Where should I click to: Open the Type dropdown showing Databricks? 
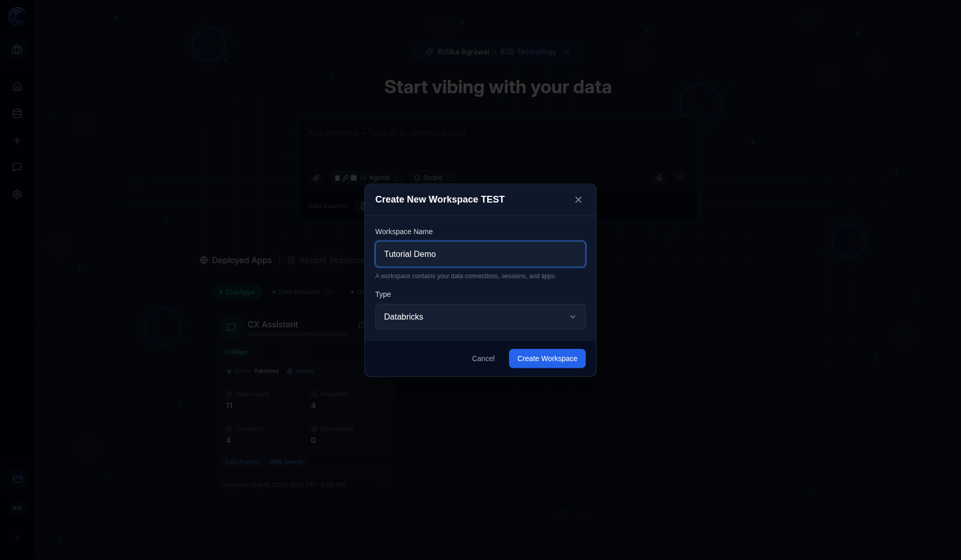coord(480,317)
